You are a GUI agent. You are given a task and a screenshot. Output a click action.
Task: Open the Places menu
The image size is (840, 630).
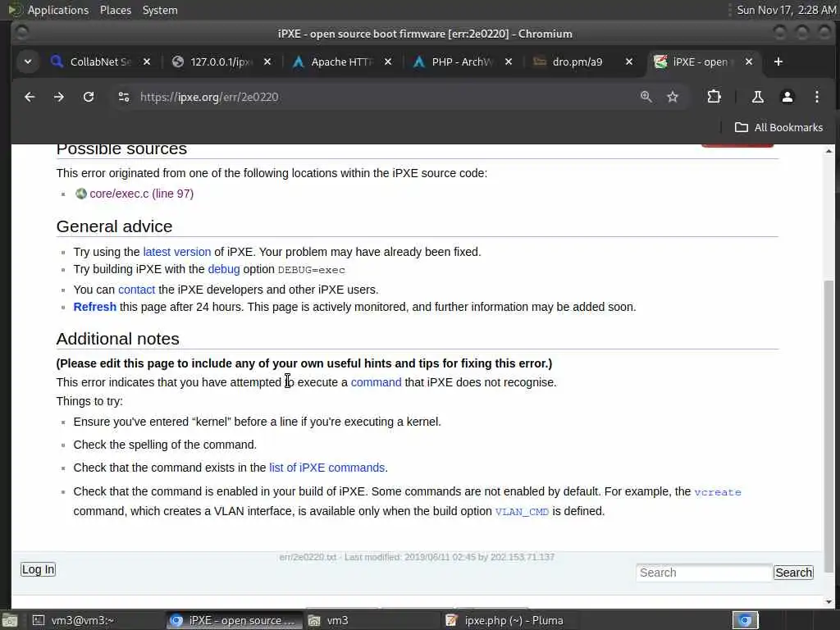116,10
